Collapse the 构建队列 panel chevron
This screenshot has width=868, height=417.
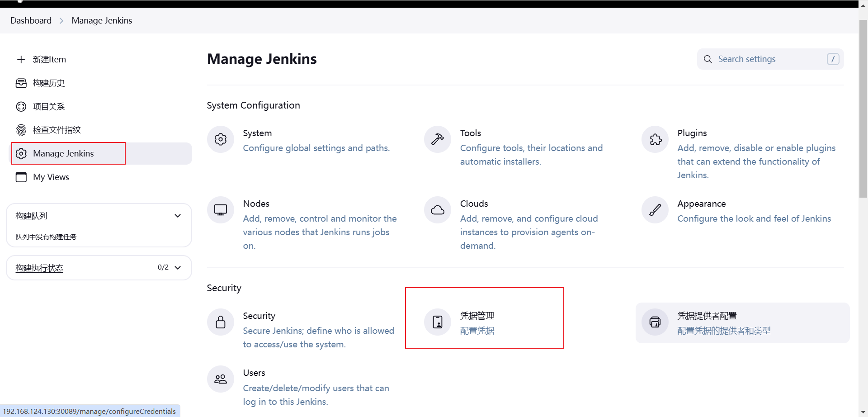point(178,216)
